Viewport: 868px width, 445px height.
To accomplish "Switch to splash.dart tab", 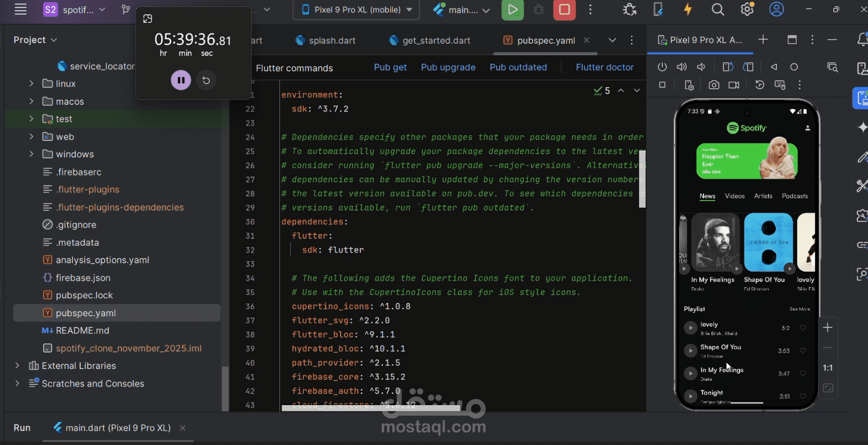I will [326, 40].
